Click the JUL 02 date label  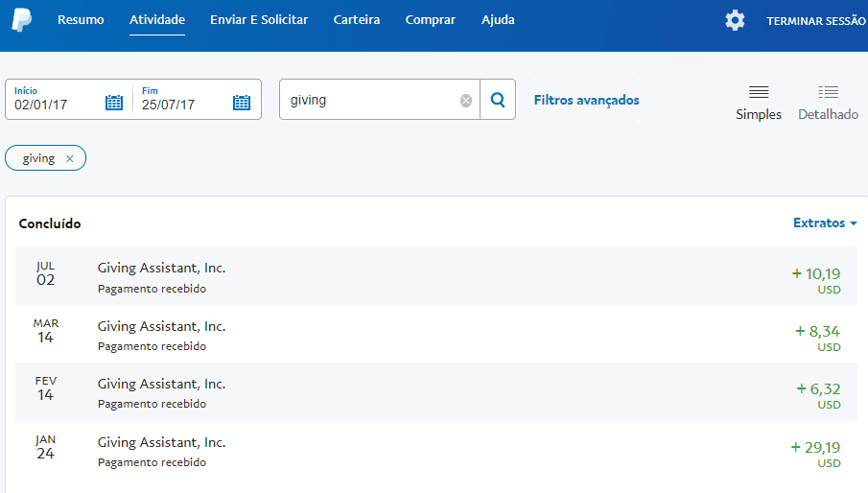(45, 274)
